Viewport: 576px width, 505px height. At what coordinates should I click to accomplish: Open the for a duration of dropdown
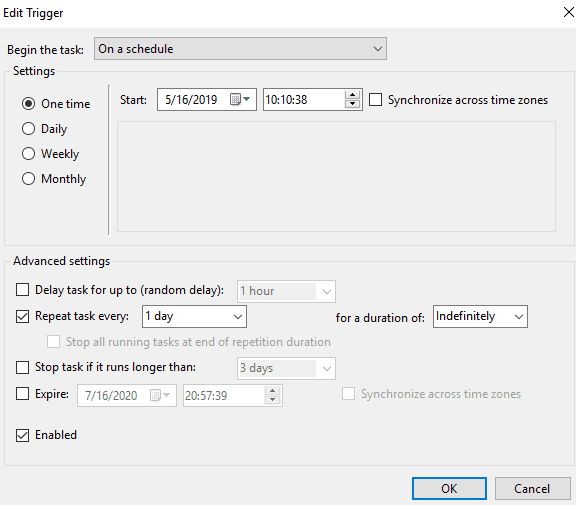click(x=480, y=316)
